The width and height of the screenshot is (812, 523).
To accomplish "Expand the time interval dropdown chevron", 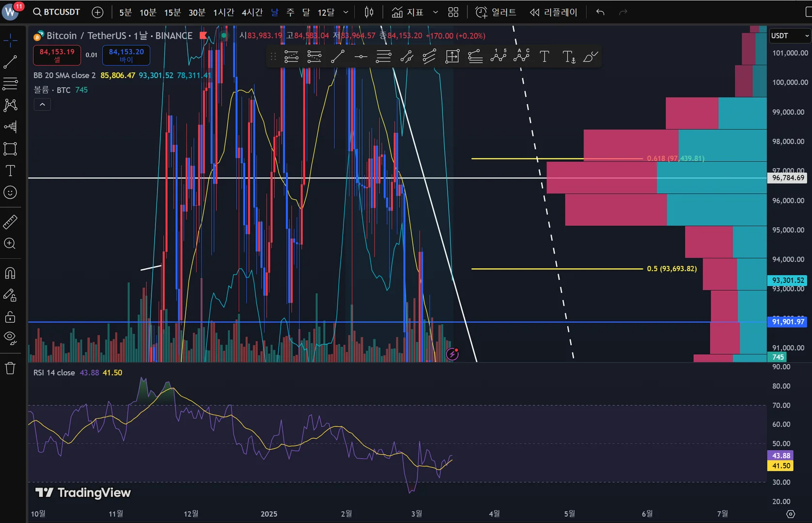I will 346,12.
